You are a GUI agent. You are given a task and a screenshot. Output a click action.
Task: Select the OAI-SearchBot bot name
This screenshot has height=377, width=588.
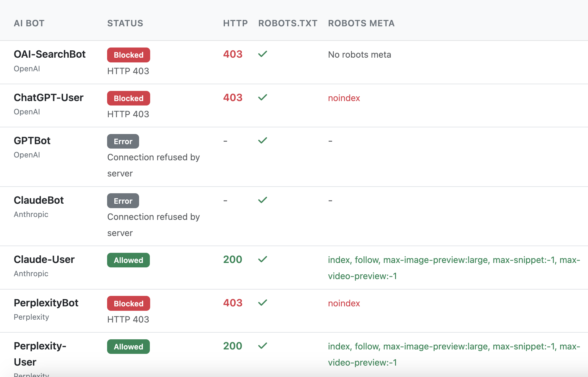50,54
